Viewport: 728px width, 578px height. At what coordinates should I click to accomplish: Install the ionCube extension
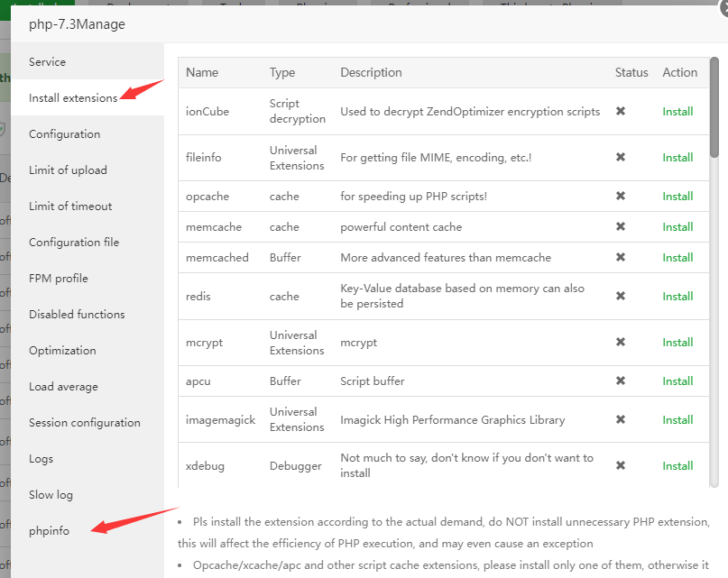pyautogui.click(x=677, y=112)
